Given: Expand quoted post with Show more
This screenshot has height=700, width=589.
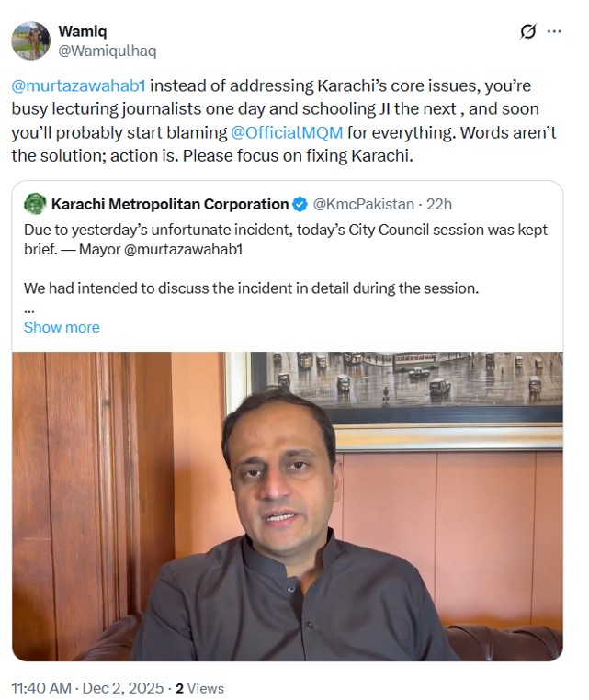Looking at the screenshot, I should pos(62,327).
